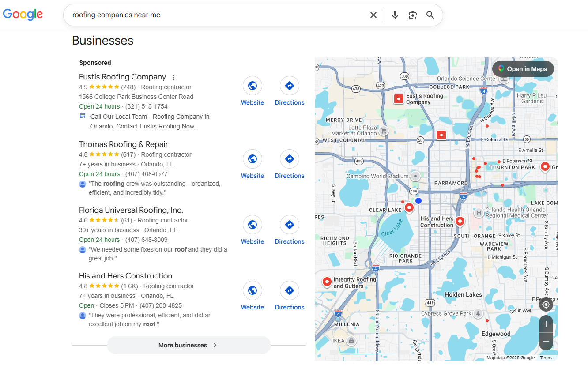
Task: Click Thomas Roofing phone (407) 408-0577
Action: pyautogui.click(x=147, y=174)
